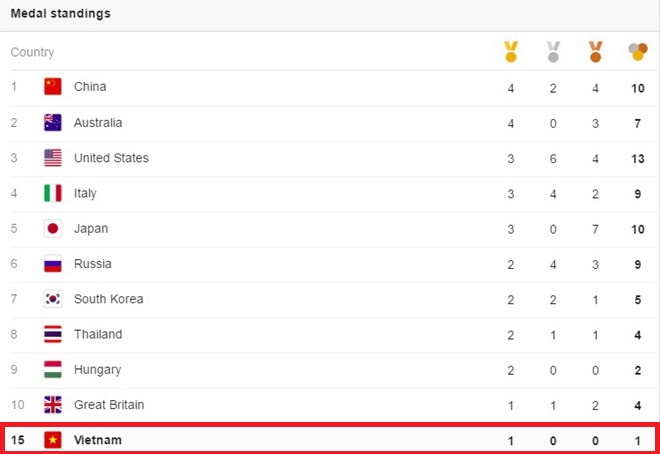Click the South Korea flag icon

53,299
